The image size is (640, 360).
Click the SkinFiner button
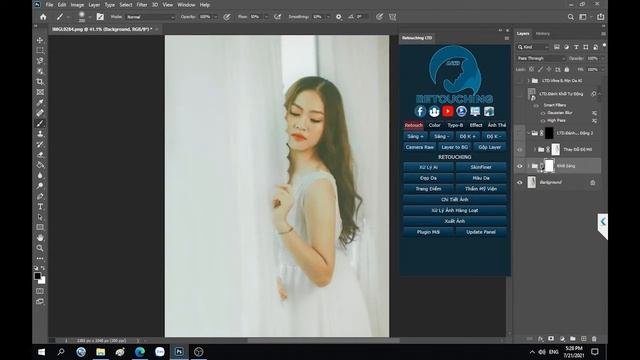pos(481,167)
